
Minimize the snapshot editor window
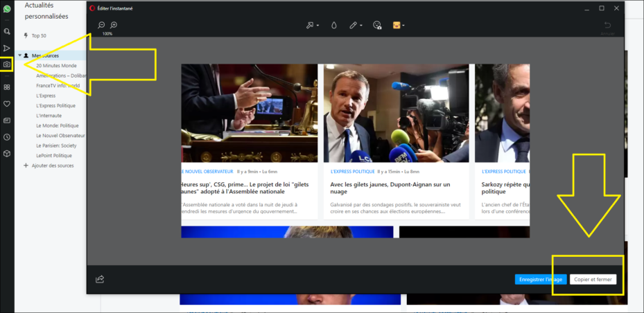587,8
